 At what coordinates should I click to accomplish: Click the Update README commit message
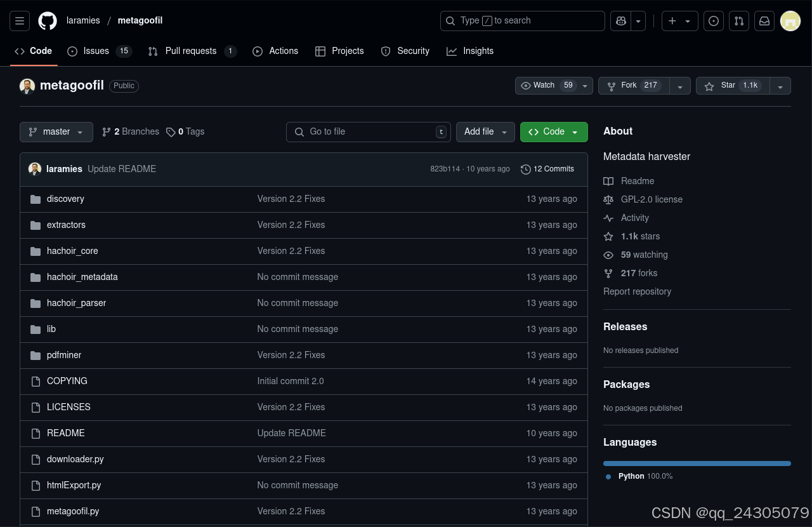point(122,169)
